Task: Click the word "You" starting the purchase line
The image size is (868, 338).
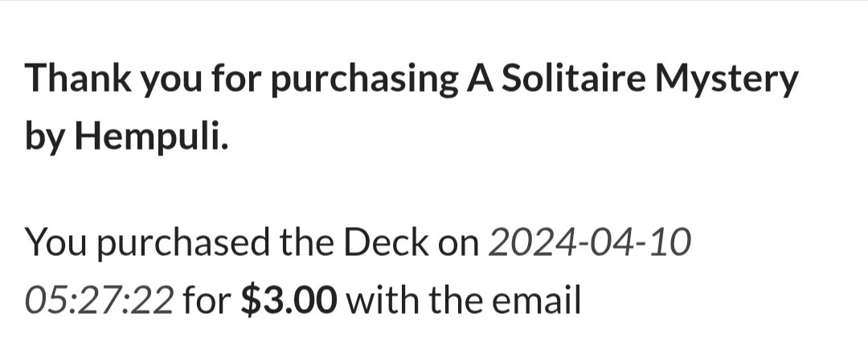Action: 56,244
